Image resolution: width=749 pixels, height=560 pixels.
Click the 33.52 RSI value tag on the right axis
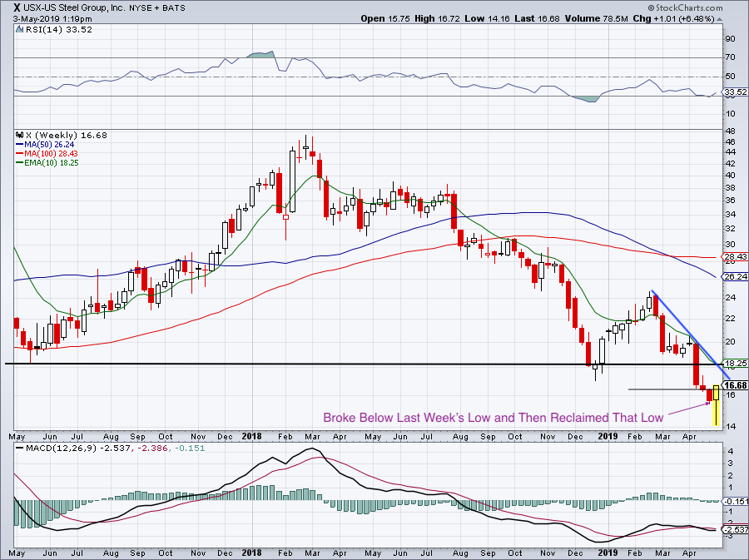pyautogui.click(x=735, y=92)
